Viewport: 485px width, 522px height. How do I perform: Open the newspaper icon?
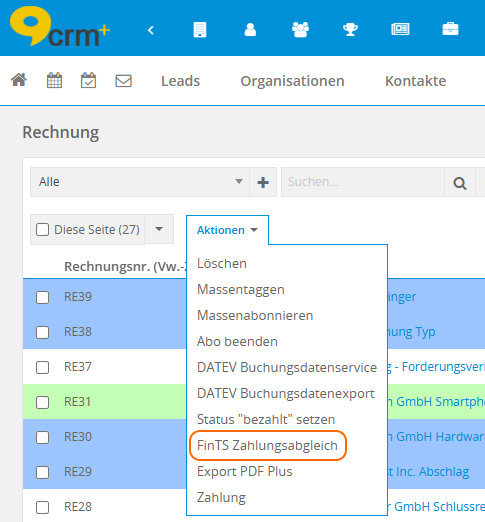(x=400, y=29)
